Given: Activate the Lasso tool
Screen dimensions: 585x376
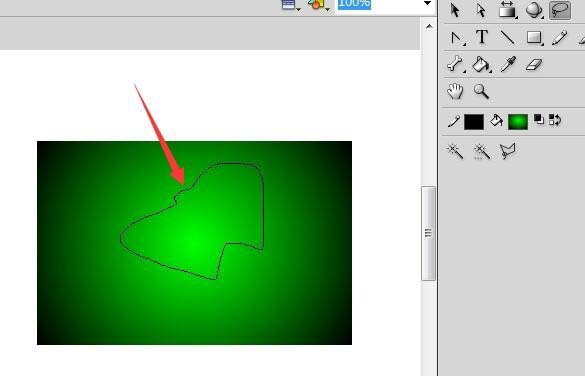Looking at the screenshot, I should click(560, 10).
